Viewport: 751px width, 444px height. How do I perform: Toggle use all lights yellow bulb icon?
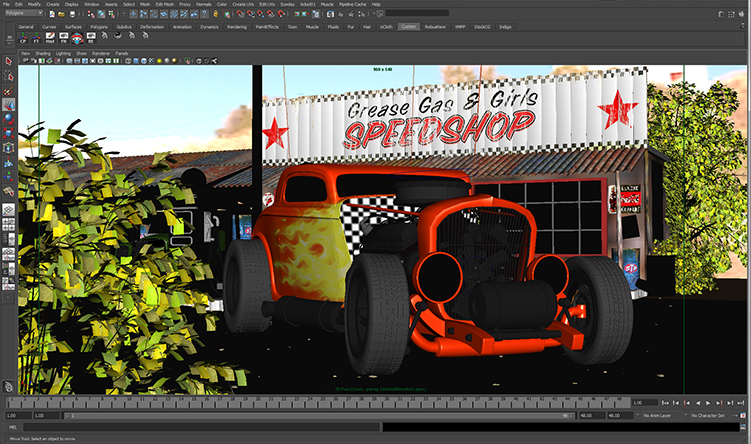pyautogui.click(x=159, y=61)
